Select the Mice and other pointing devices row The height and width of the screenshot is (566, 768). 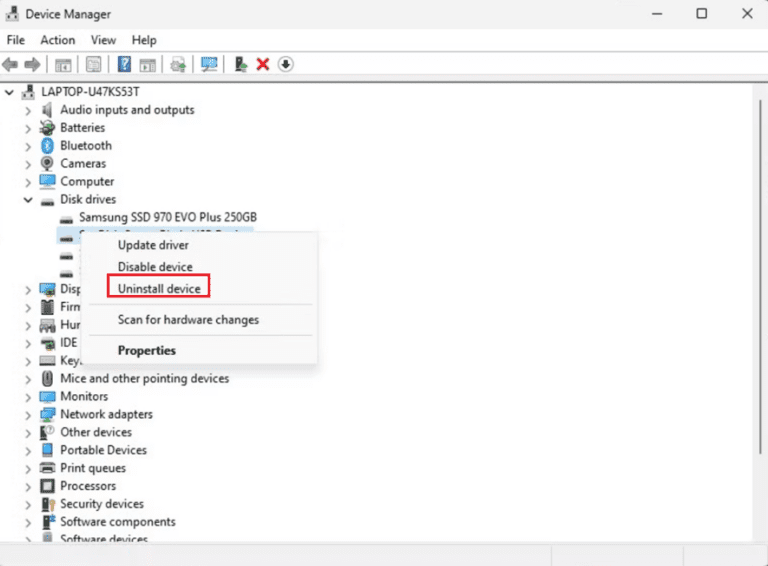[144, 378]
